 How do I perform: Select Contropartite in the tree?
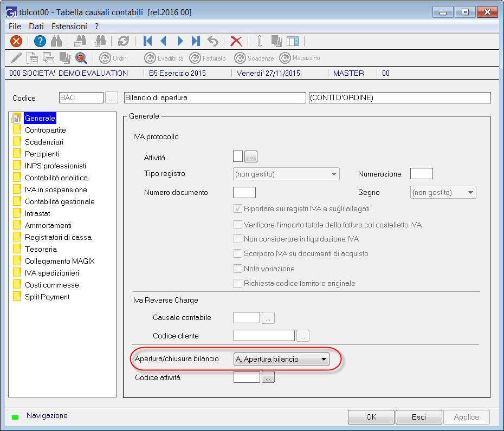coord(46,130)
